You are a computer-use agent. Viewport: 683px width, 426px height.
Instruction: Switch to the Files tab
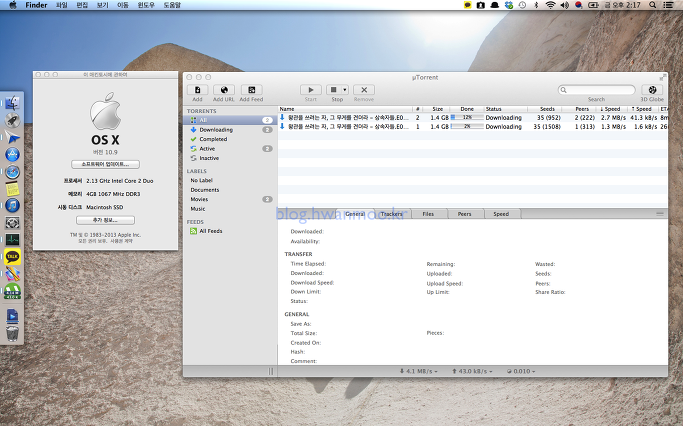428,214
